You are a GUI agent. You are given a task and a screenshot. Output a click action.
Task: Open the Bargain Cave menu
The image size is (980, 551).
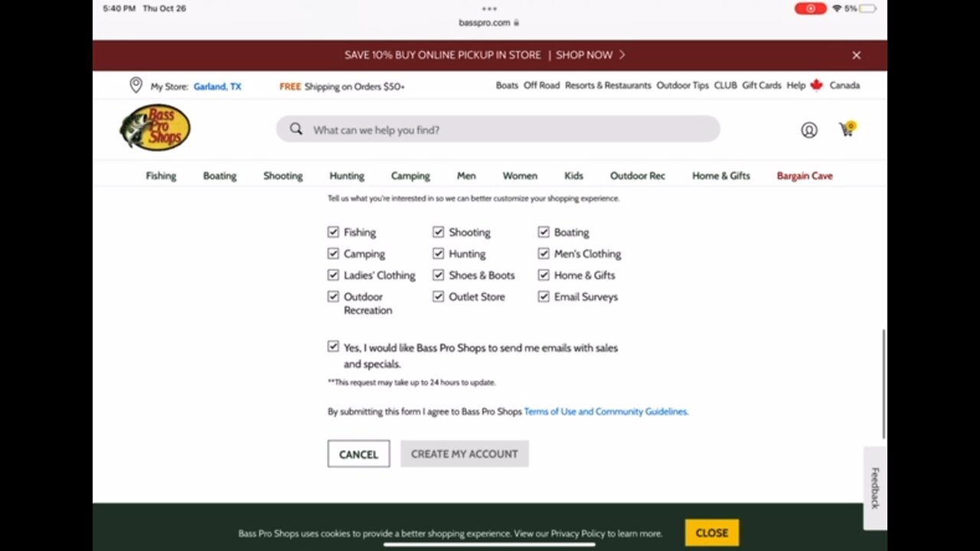[x=805, y=176]
